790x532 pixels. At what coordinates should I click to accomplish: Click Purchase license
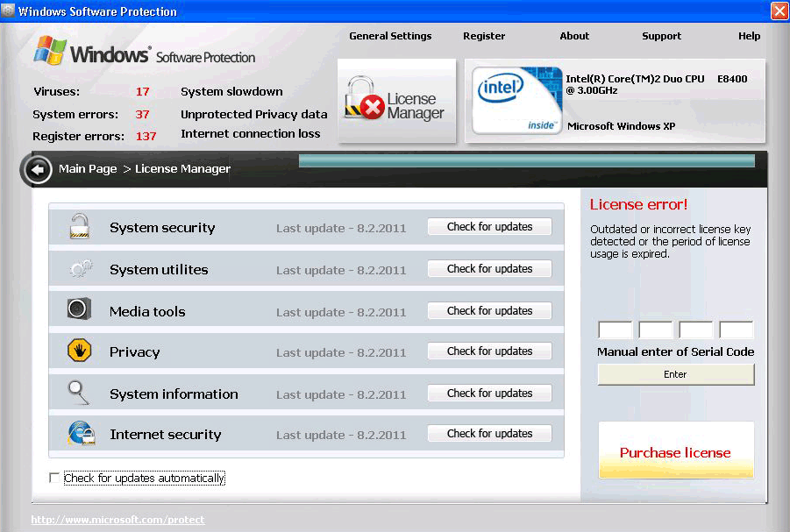pos(675,453)
